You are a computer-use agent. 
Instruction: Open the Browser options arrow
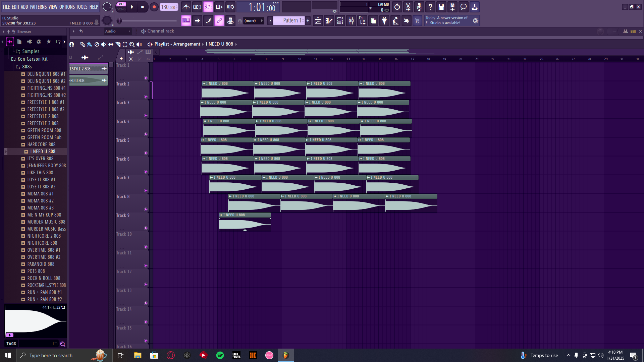(4, 32)
